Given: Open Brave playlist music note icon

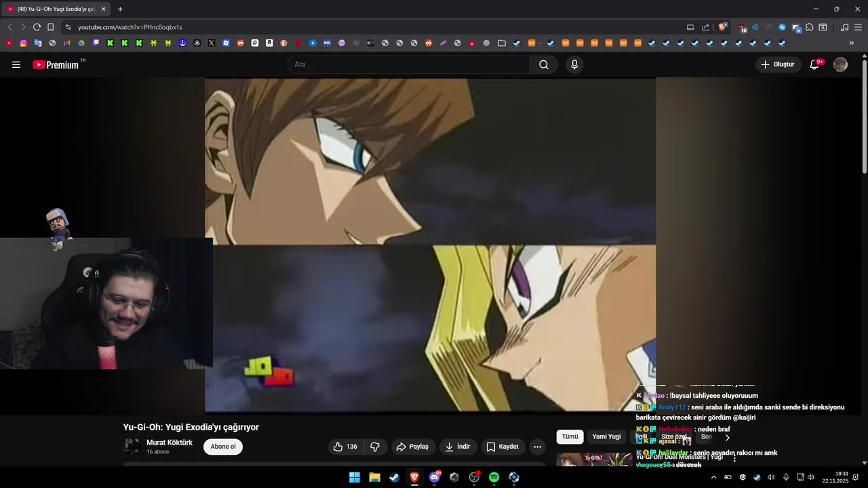Looking at the screenshot, I should tap(844, 27).
